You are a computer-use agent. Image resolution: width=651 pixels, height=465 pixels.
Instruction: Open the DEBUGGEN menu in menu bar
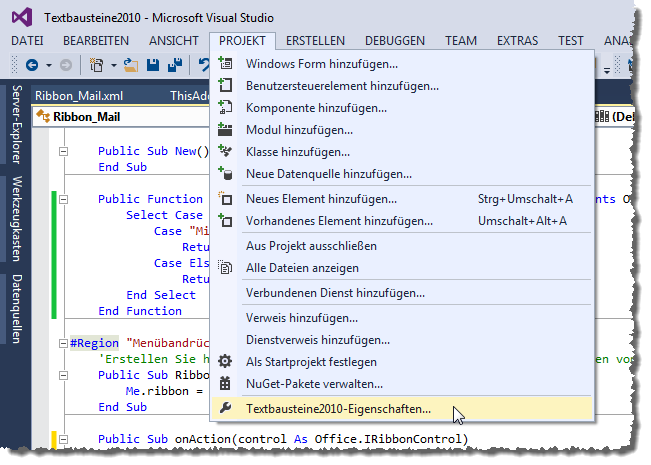[394, 40]
